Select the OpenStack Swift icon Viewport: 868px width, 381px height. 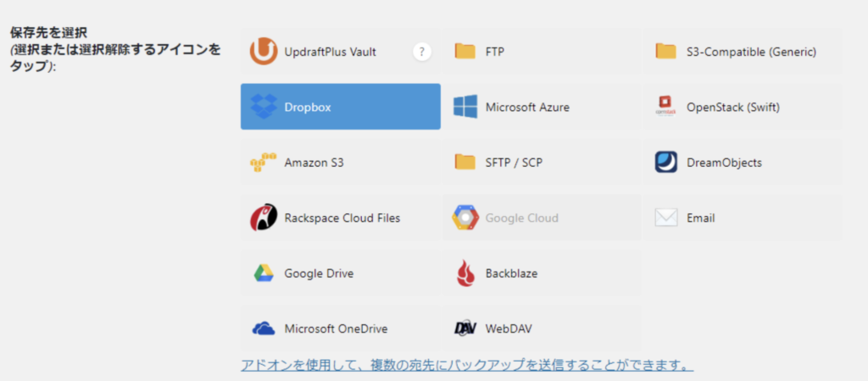coord(666,107)
